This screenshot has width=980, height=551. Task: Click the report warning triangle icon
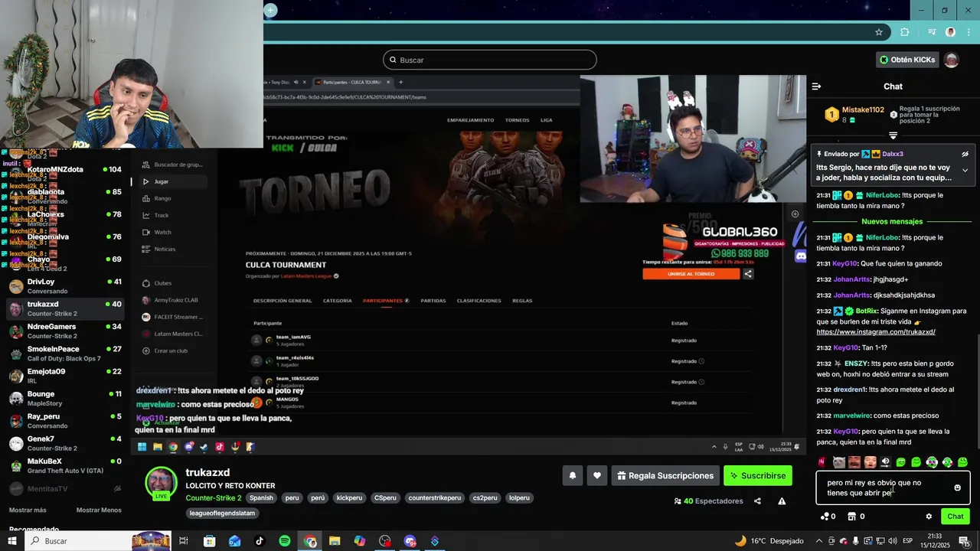point(782,501)
